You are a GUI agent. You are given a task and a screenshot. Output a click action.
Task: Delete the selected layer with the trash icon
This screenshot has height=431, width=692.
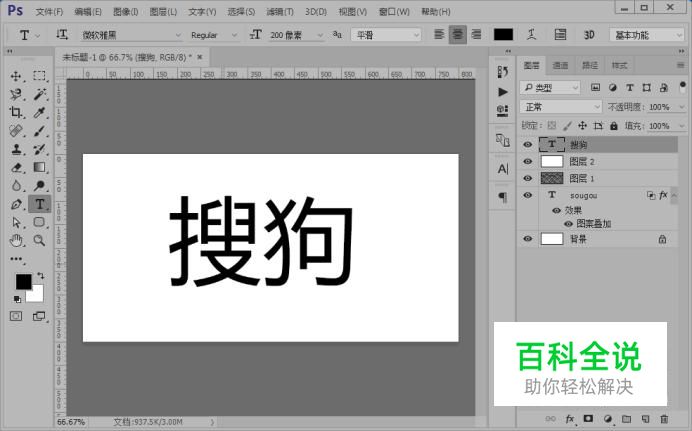pos(664,419)
